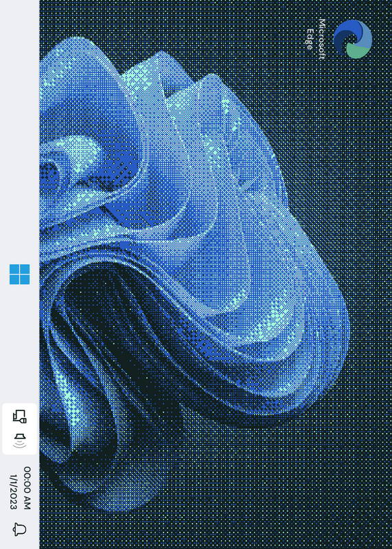Open the quick settings network and volume group
This screenshot has width=392, height=549.
[20, 429]
